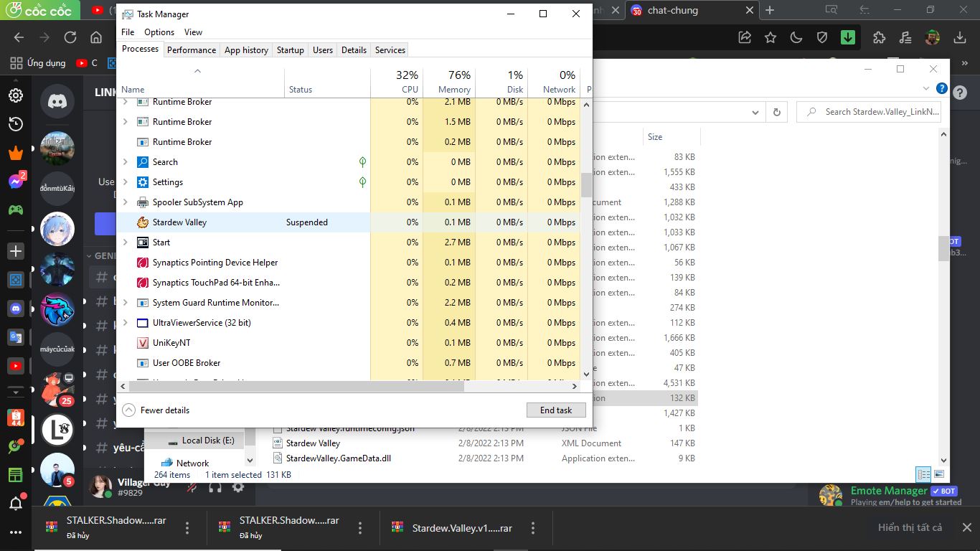Click the browser reload page icon

click(x=70, y=37)
